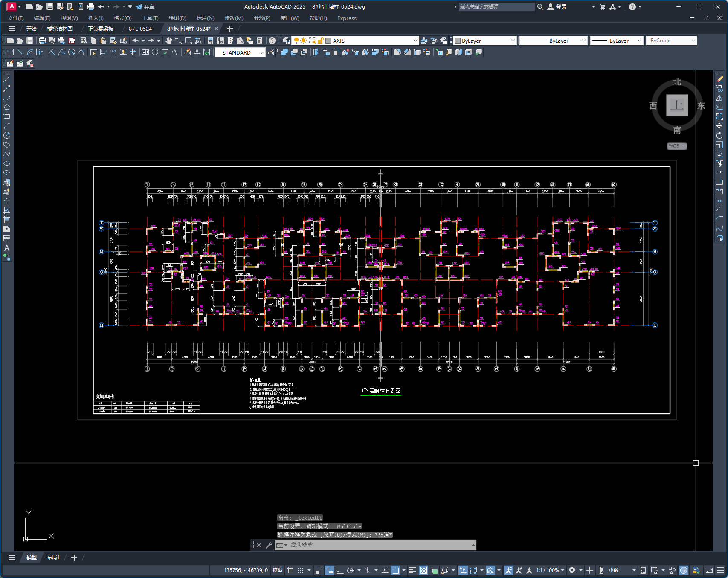This screenshot has width=728, height=578.
Task: Switch to the 8#L-0524 drawing tab
Action: click(140, 29)
